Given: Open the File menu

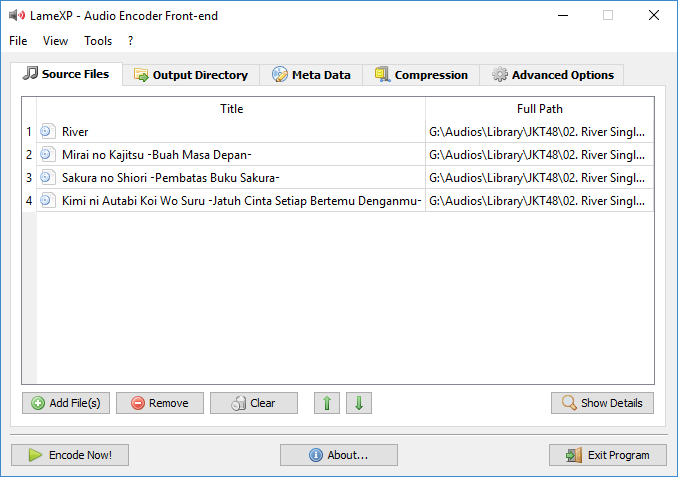Looking at the screenshot, I should (18, 41).
